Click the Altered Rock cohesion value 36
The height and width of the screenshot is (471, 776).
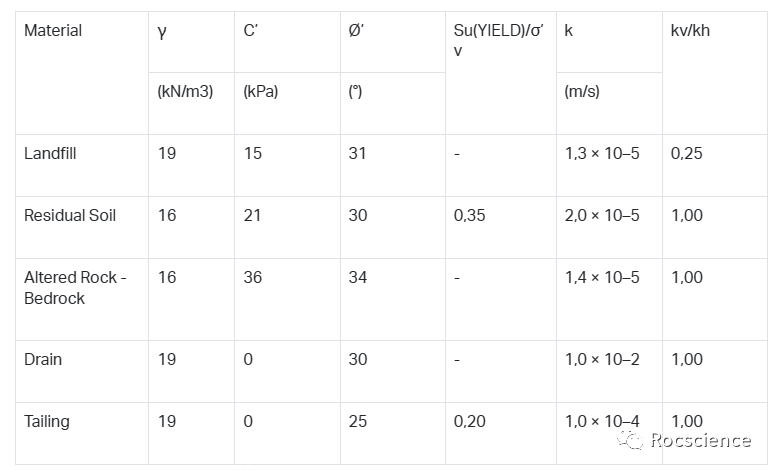click(253, 278)
